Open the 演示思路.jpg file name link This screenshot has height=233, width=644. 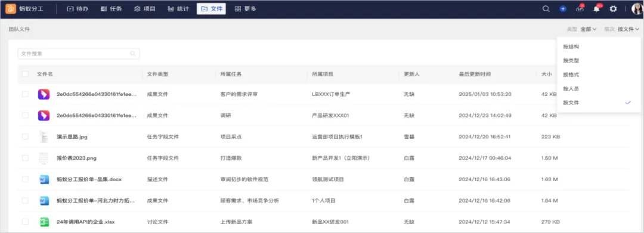tap(72, 137)
